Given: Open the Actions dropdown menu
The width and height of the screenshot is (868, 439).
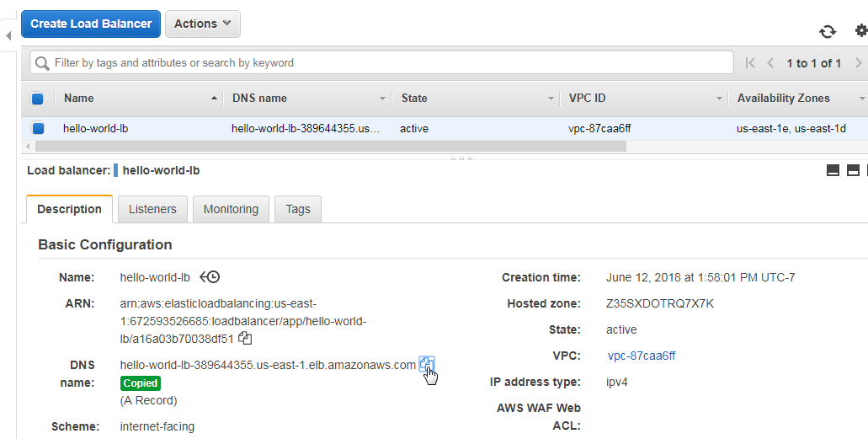Looking at the screenshot, I should [203, 24].
